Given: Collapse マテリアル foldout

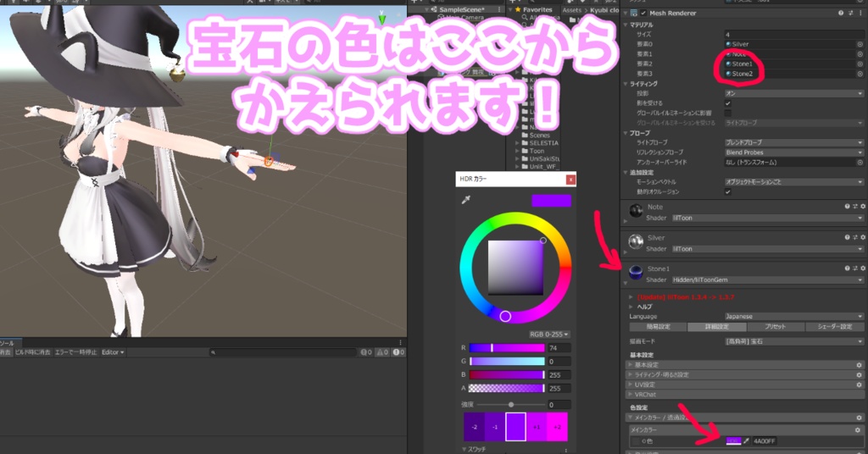Looking at the screenshot, I should click(x=626, y=25).
